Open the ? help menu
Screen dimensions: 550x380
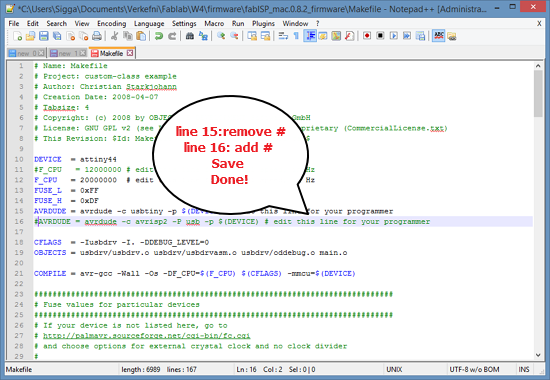point(317,24)
